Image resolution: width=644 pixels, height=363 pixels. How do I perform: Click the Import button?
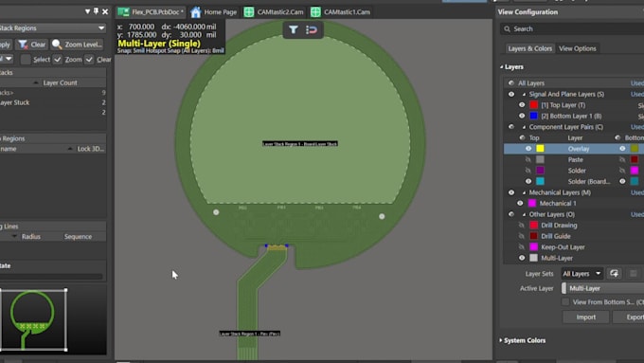coord(585,317)
